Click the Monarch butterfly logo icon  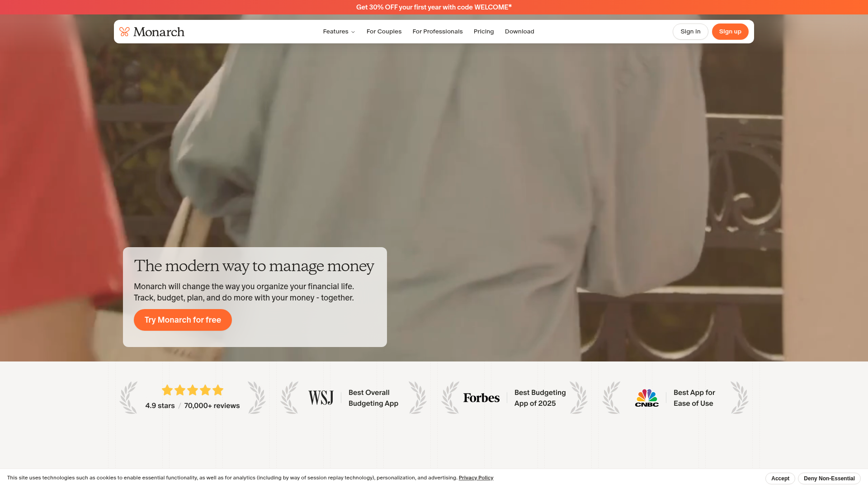pos(124,32)
